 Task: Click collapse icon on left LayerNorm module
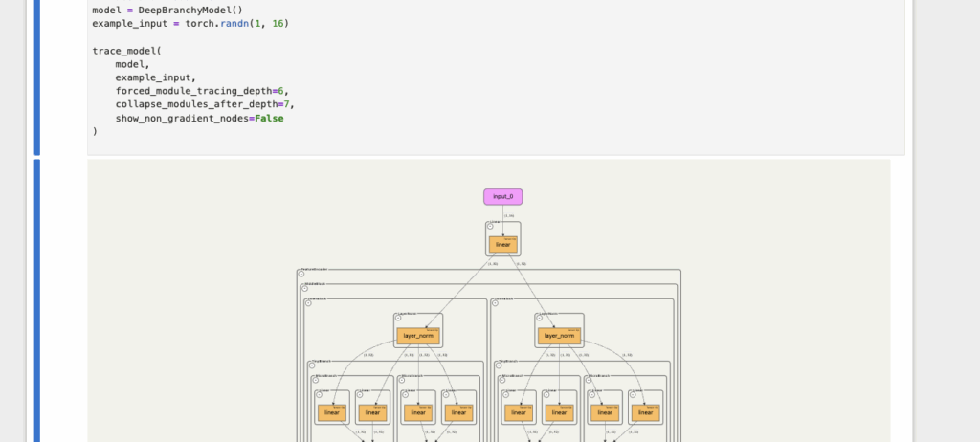397,317
